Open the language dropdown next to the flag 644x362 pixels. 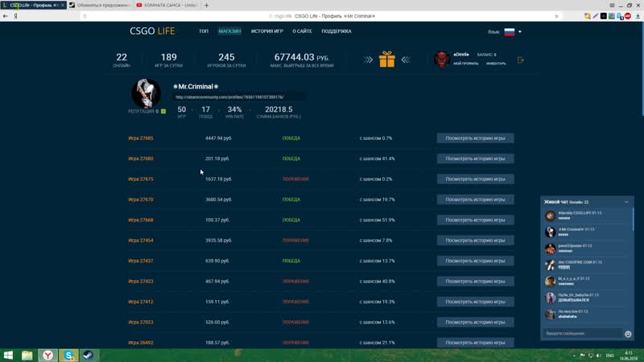click(520, 31)
